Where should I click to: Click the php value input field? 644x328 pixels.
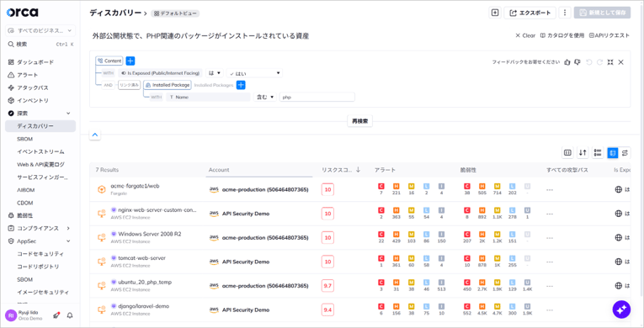click(x=317, y=98)
